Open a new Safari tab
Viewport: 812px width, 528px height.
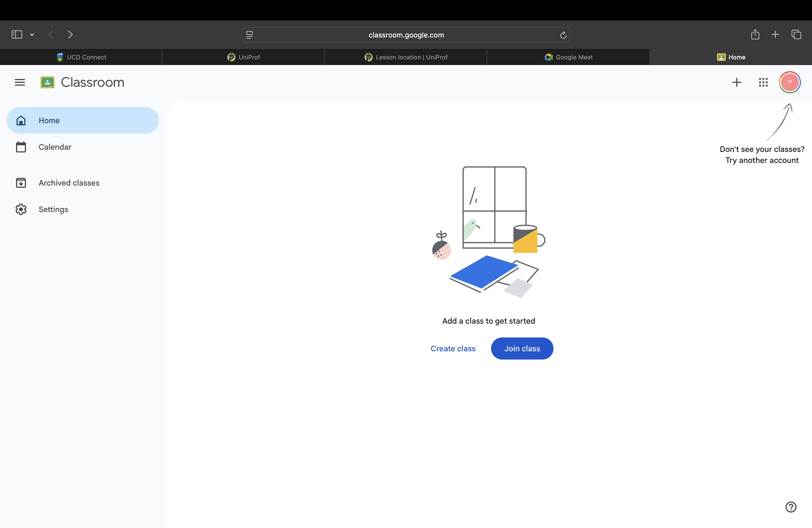tap(775, 35)
